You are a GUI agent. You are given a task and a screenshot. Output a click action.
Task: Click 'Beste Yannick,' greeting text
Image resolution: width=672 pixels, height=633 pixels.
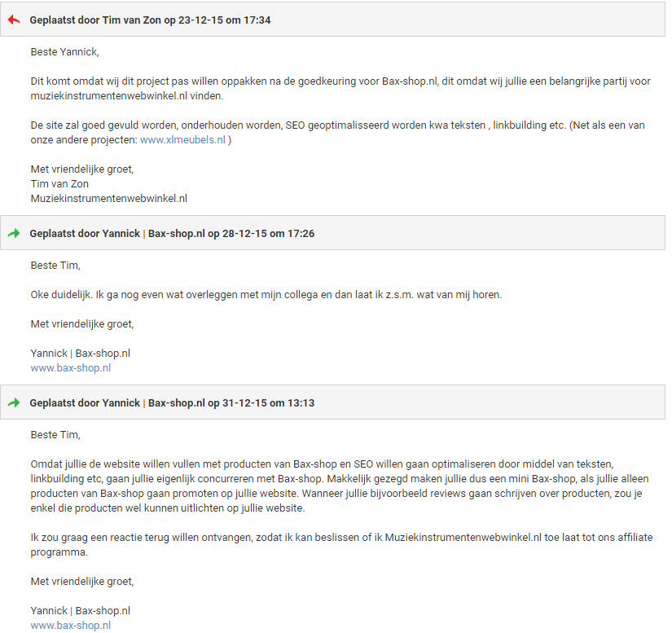pyautogui.click(x=64, y=52)
